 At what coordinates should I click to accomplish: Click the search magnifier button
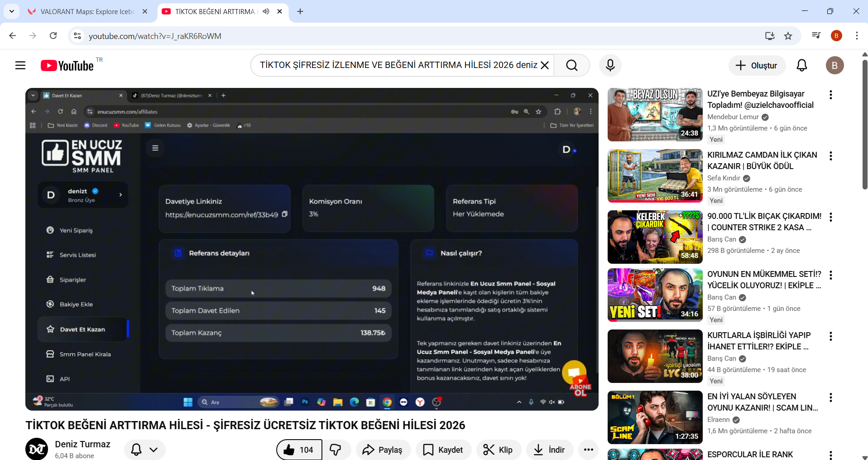coord(572,65)
